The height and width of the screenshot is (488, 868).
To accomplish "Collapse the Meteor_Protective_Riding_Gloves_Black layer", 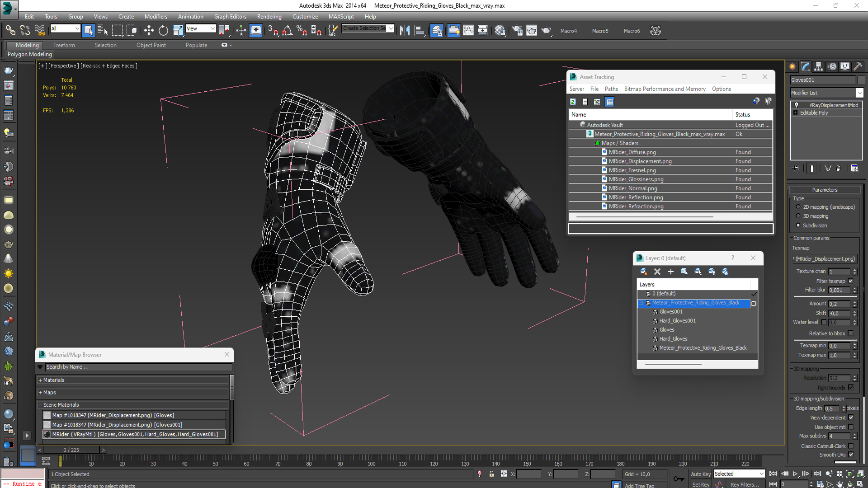I will point(641,303).
